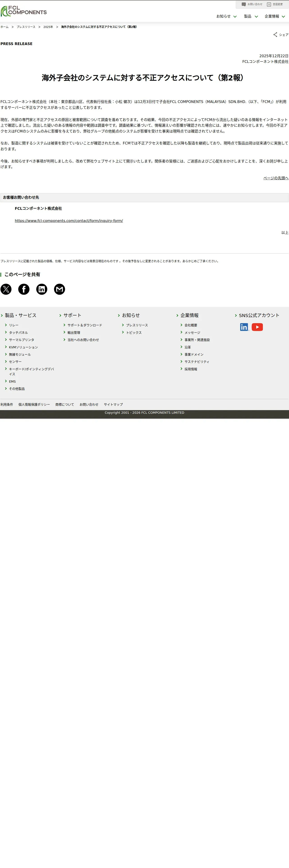This screenshot has height=868, width=289.
Task: Open 輸出管理 footer link
Action: coord(74,333)
